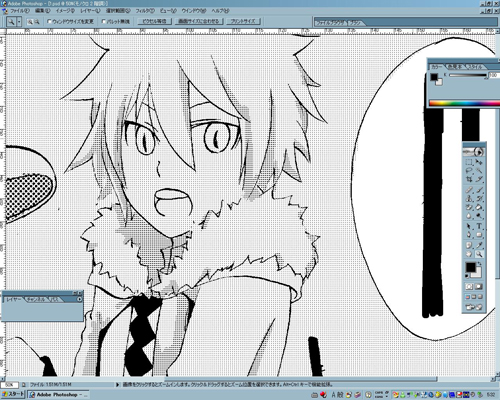Click the 画面サイズに合わせる button
This screenshot has height=400, width=500.
(x=199, y=21)
